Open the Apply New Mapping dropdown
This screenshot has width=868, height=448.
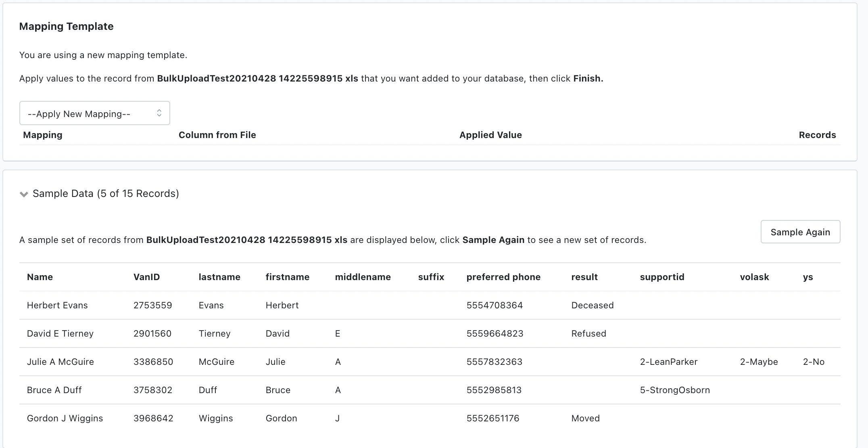point(94,113)
